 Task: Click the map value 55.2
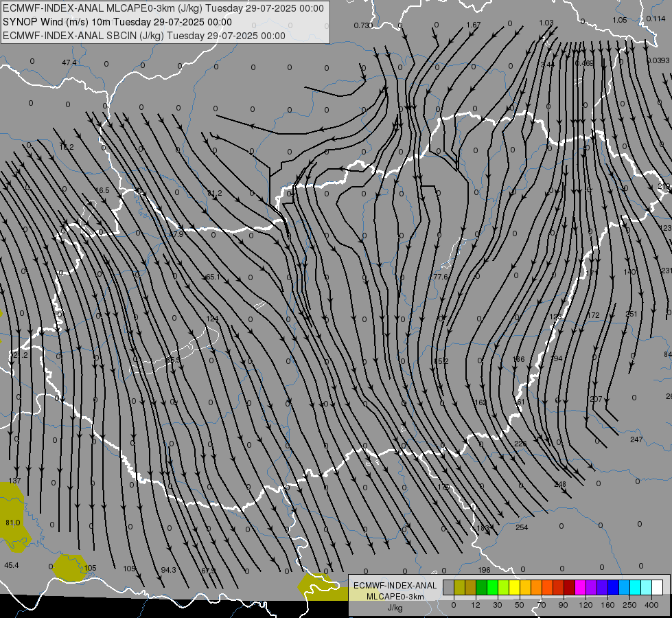tap(441, 361)
